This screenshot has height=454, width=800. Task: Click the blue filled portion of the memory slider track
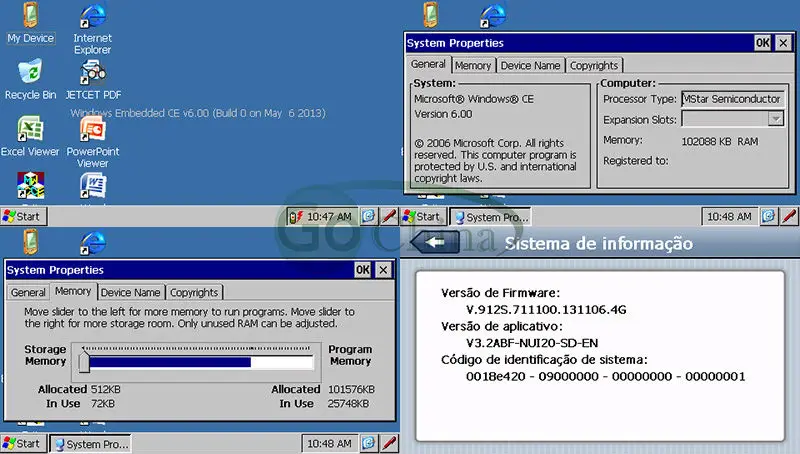(x=170, y=362)
